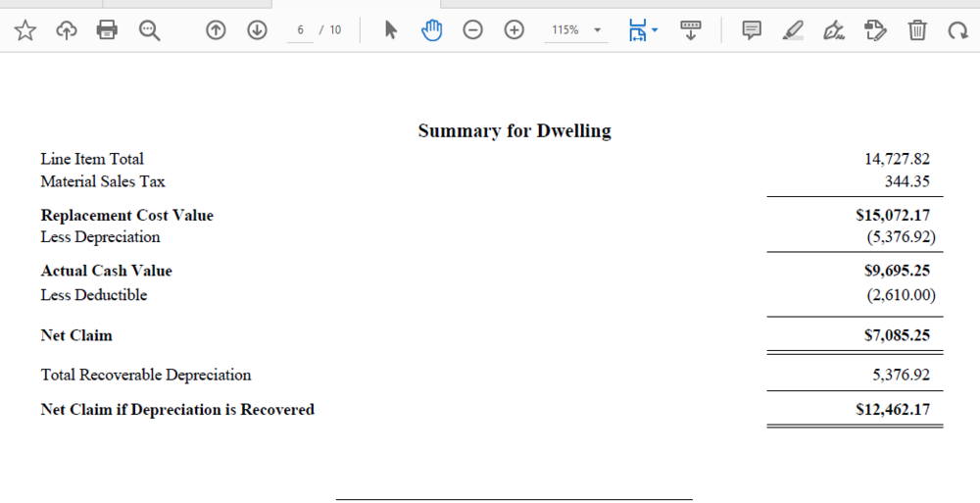Click the star bookmark icon
980x503 pixels.
(x=25, y=30)
